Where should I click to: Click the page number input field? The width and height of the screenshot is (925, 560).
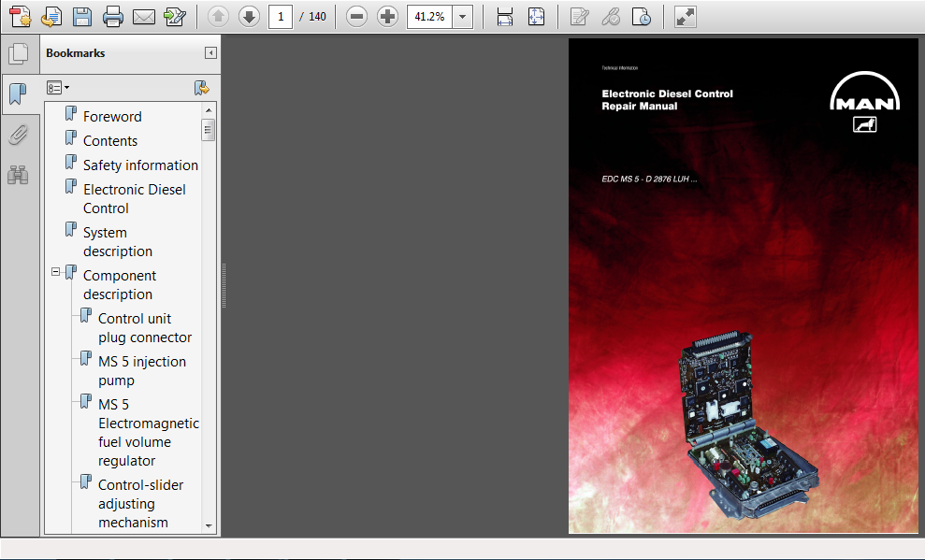point(281,17)
